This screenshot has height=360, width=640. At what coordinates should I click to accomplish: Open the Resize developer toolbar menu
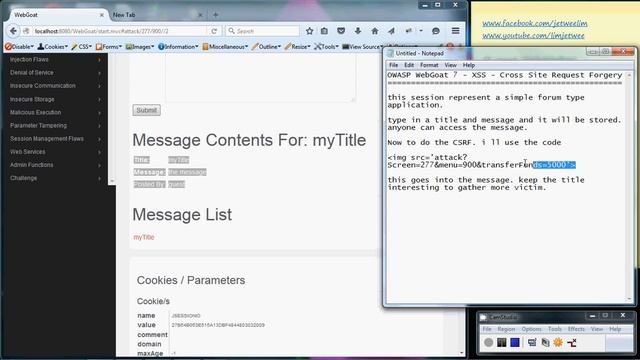(x=297, y=47)
